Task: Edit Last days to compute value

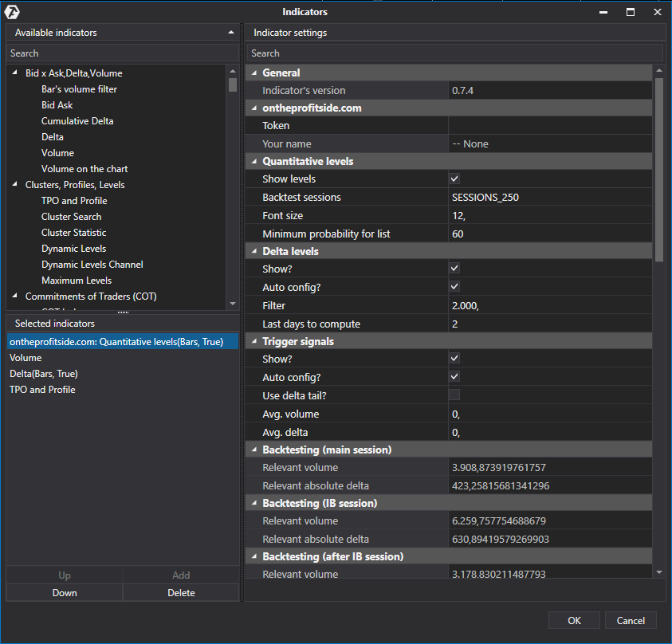Action: [x=550, y=324]
